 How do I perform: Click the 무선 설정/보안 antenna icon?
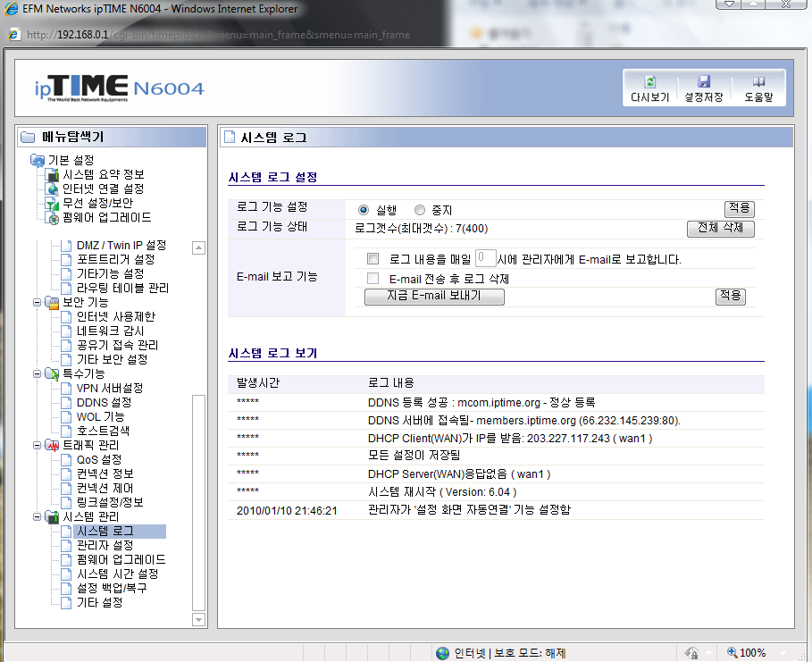(53, 203)
